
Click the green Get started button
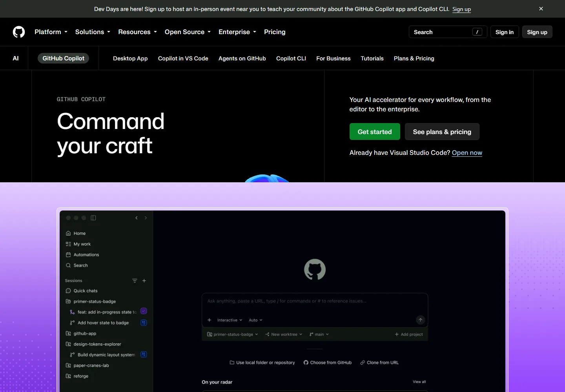click(375, 132)
